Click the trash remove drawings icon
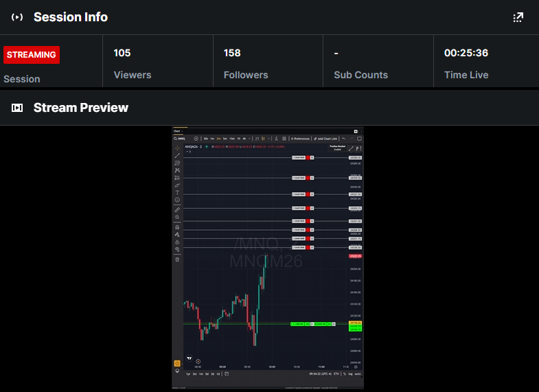This screenshot has width=539, height=392. (x=177, y=260)
